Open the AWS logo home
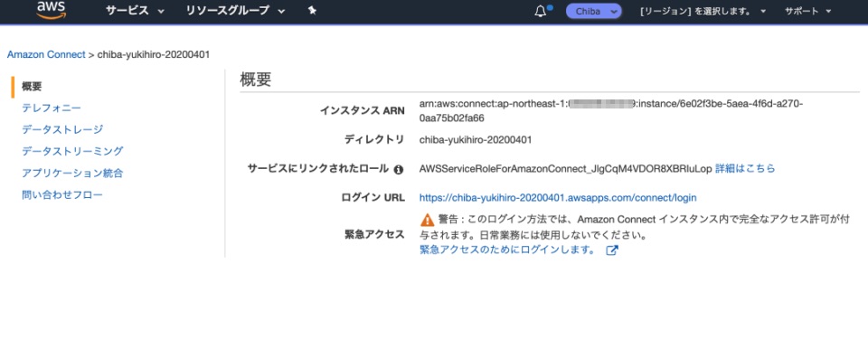This screenshot has width=868, height=358. coord(51,10)
